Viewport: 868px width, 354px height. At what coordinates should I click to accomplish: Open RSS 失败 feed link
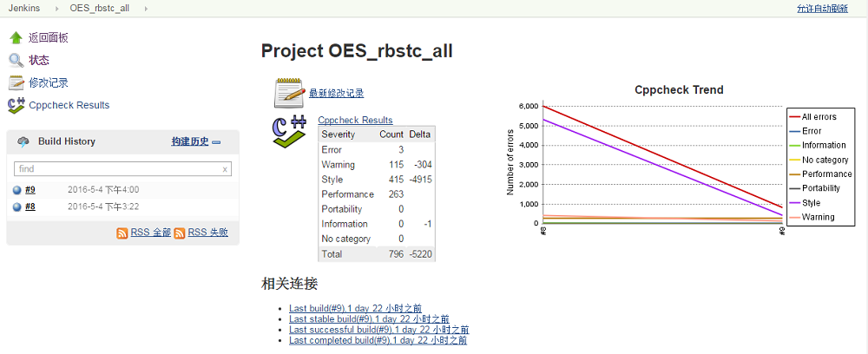(208, 233)
